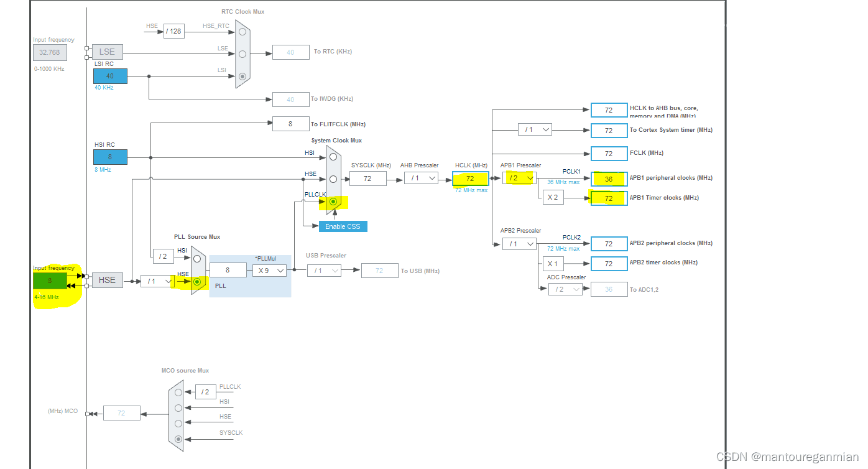Click the '0-1000 KHz' range text

[x=49, y=69]
